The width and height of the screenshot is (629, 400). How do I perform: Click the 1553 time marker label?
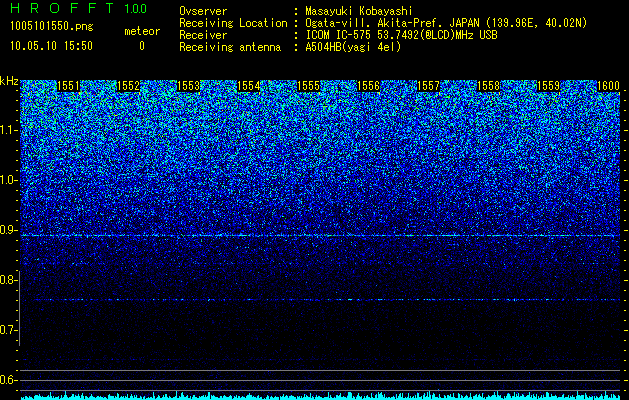point(189,86)
